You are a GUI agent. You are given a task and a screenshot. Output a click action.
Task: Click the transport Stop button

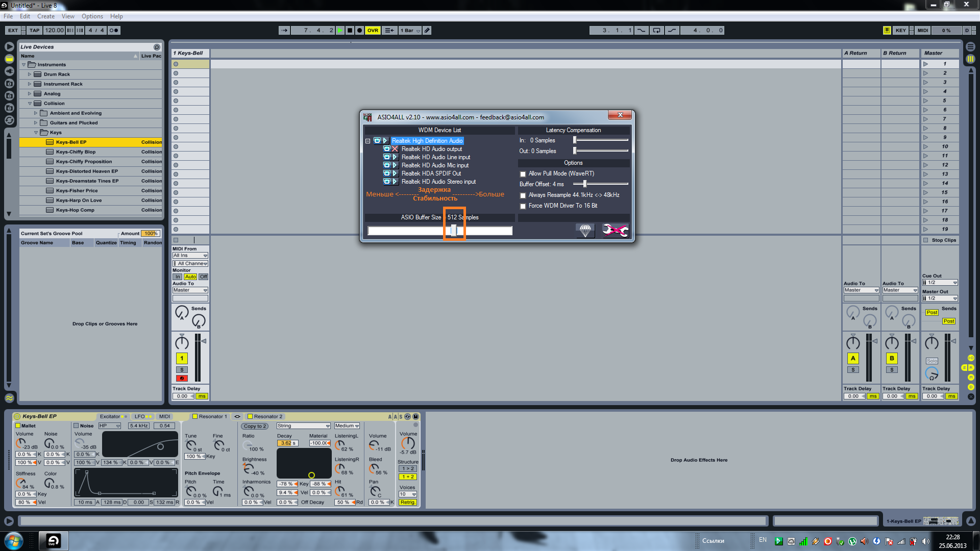point(350,31)
